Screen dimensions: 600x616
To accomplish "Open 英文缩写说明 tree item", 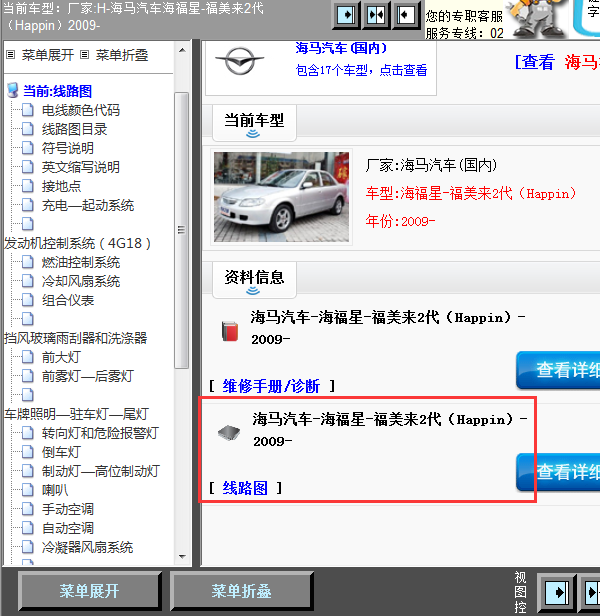I will point(81,167).
